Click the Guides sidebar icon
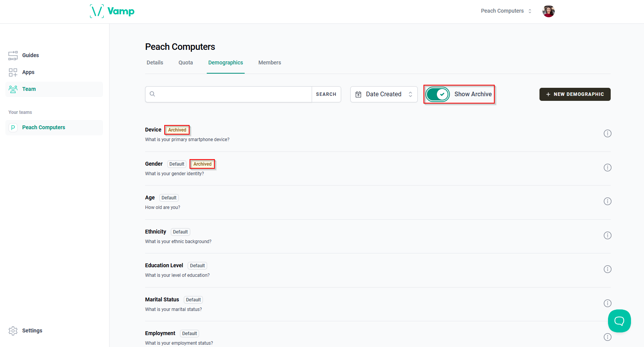 [x=13, y=56]
